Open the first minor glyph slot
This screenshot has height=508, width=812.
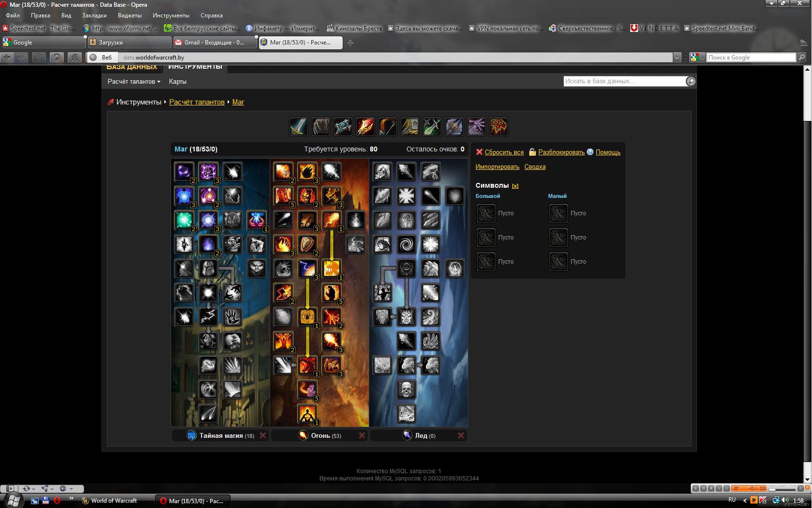pyautogui.click(x=559, y=213)
